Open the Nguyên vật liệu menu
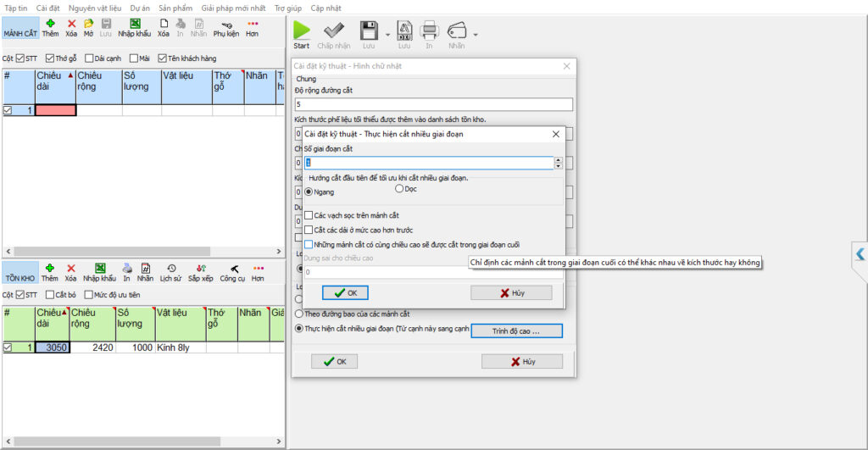Viewport: 868px width, 450px height. click(x=94, y=7)
